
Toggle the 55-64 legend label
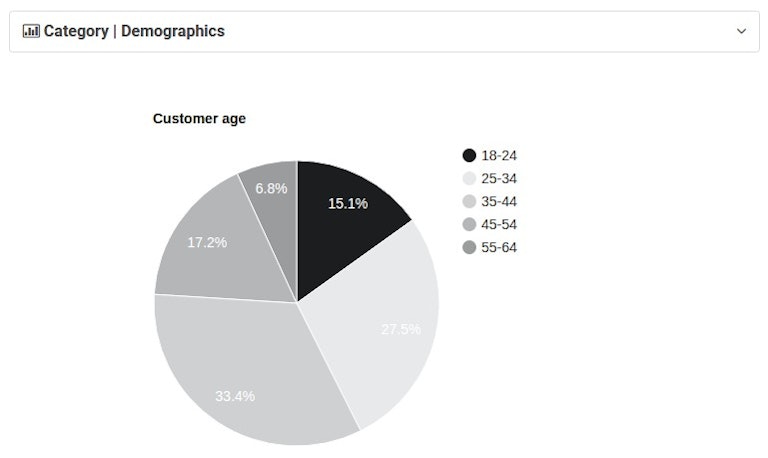point(499,247)
